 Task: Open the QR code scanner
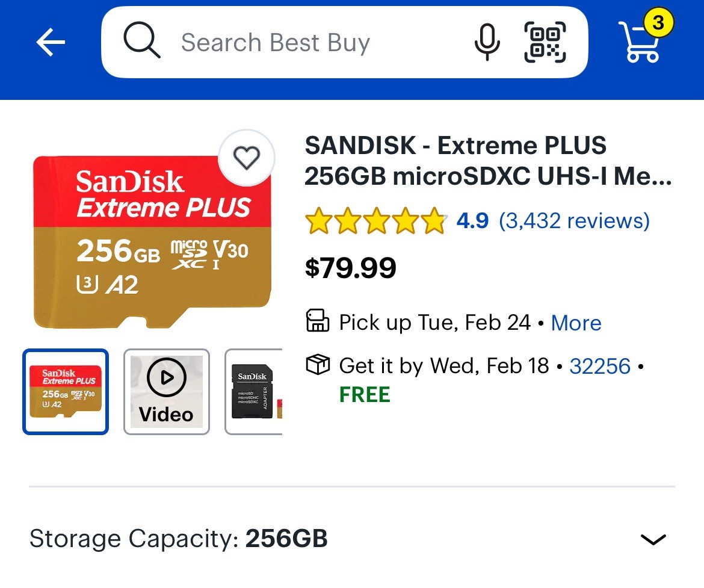545,42
